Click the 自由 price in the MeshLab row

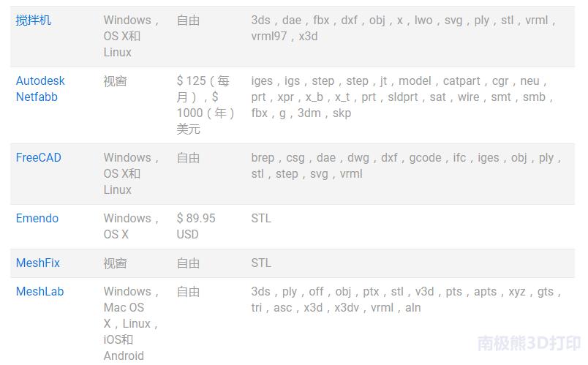click(189, 291)
